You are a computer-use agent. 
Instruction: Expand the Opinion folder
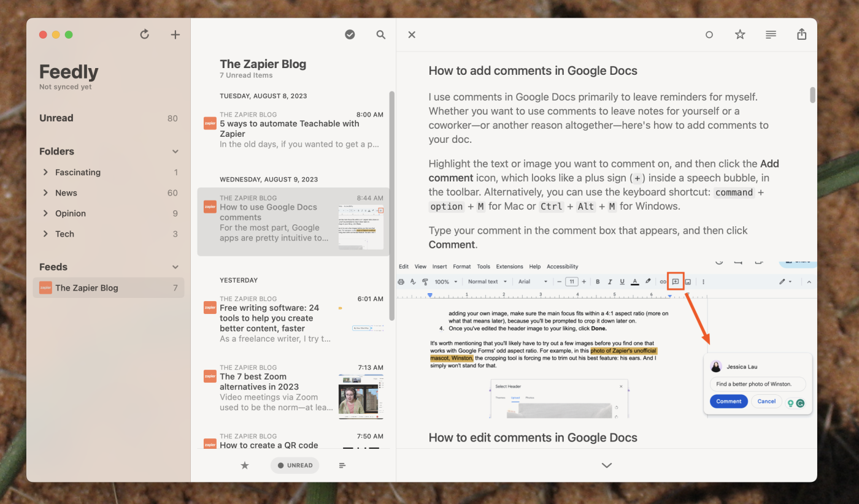coord(45,213)
